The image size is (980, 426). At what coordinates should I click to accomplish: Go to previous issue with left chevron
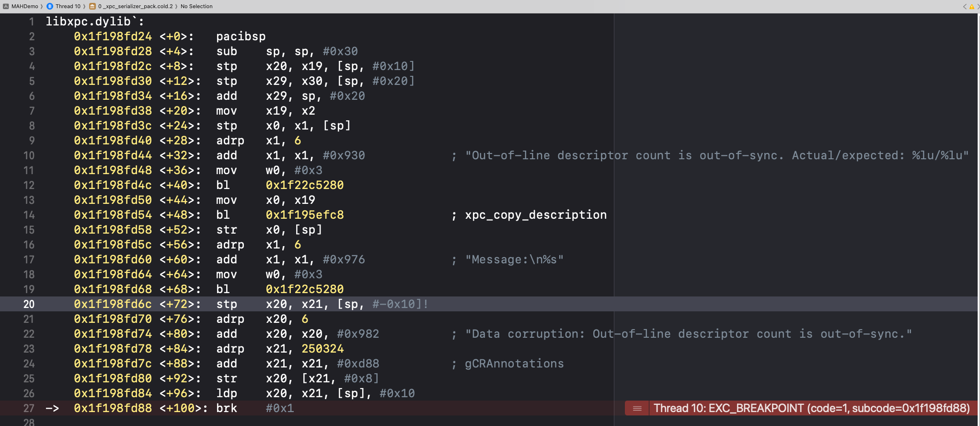[x=965, y=7]
